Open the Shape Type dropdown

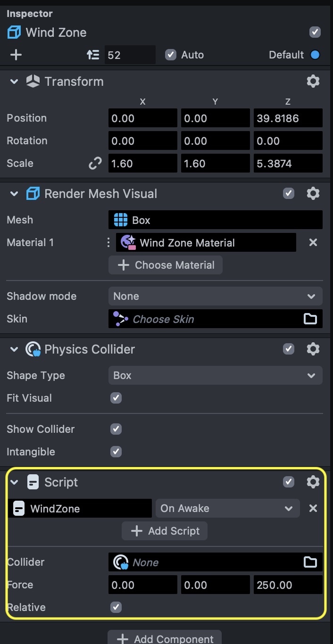(215, 375)
